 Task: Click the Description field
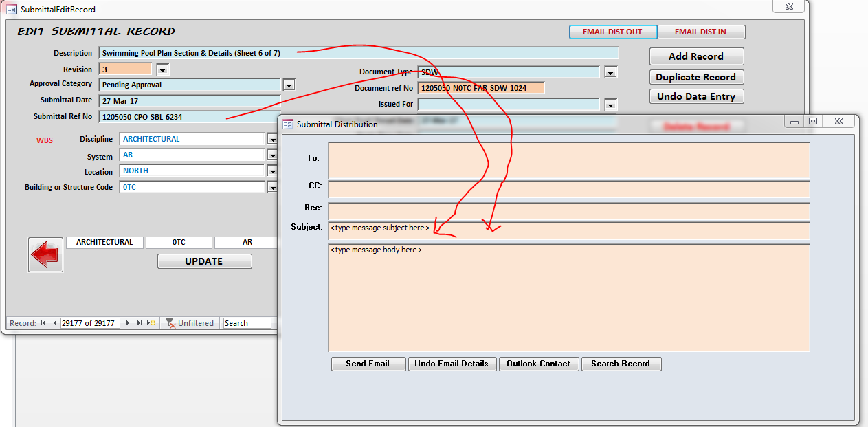(359, 53)
